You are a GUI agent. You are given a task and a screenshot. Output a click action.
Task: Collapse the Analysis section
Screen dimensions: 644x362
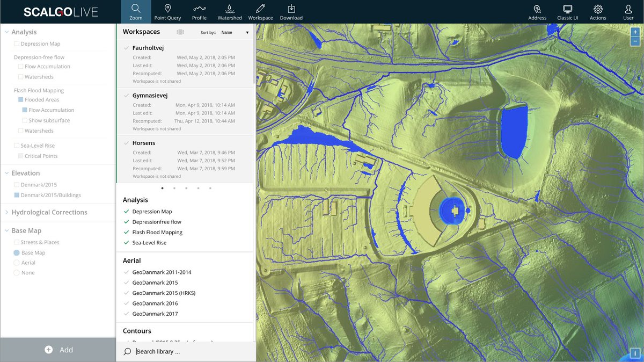coord(6,32)
